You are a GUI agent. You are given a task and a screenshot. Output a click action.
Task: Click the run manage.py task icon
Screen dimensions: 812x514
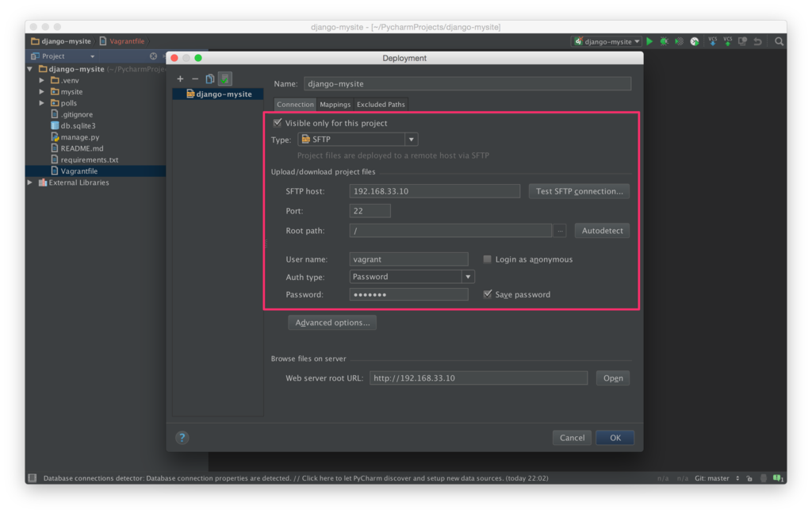click(x=695, y=41)
